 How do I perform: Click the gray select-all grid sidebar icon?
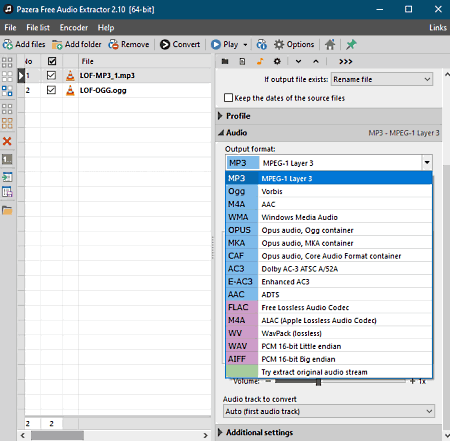[7, 109]
